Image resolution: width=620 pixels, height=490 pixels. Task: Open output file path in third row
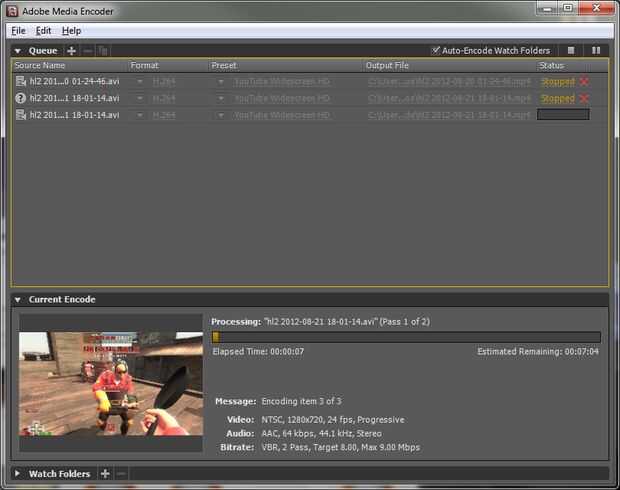tap(448, 115)
